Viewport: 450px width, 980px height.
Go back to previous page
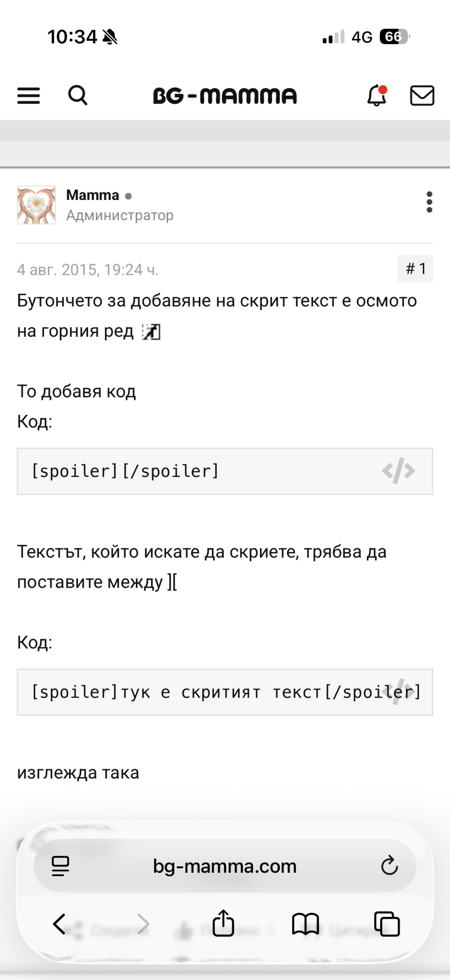(x=59, y=924)
